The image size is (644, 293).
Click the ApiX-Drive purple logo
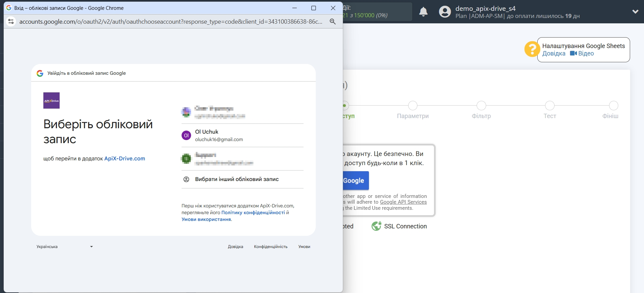(x=51, y=100)
